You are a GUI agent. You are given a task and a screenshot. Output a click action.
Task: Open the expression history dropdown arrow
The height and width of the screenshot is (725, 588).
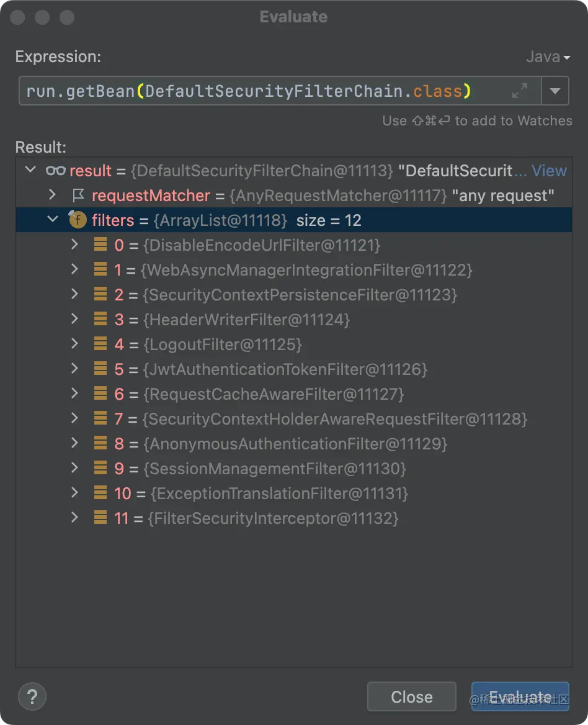coord(555,91)
